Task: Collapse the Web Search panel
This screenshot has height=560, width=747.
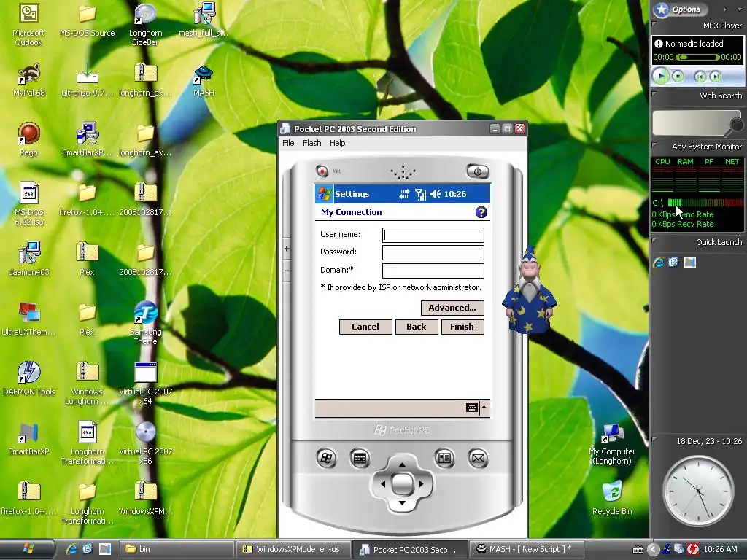Action: 654,94
